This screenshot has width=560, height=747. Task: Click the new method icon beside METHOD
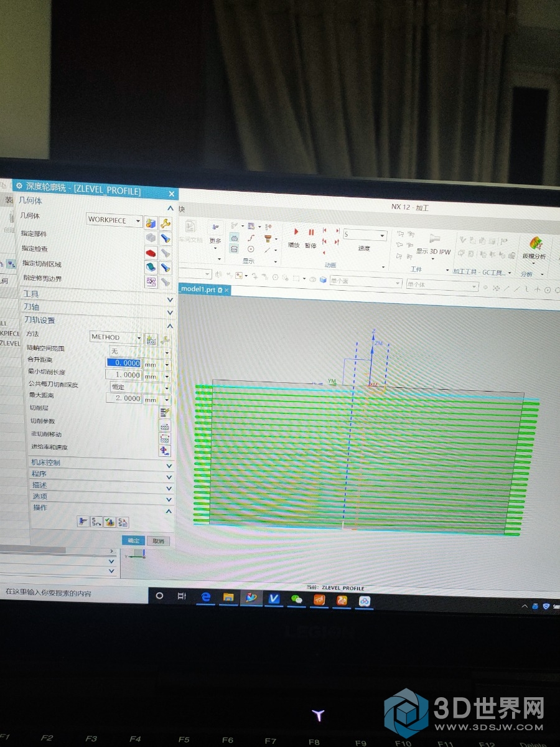(151, 339)
